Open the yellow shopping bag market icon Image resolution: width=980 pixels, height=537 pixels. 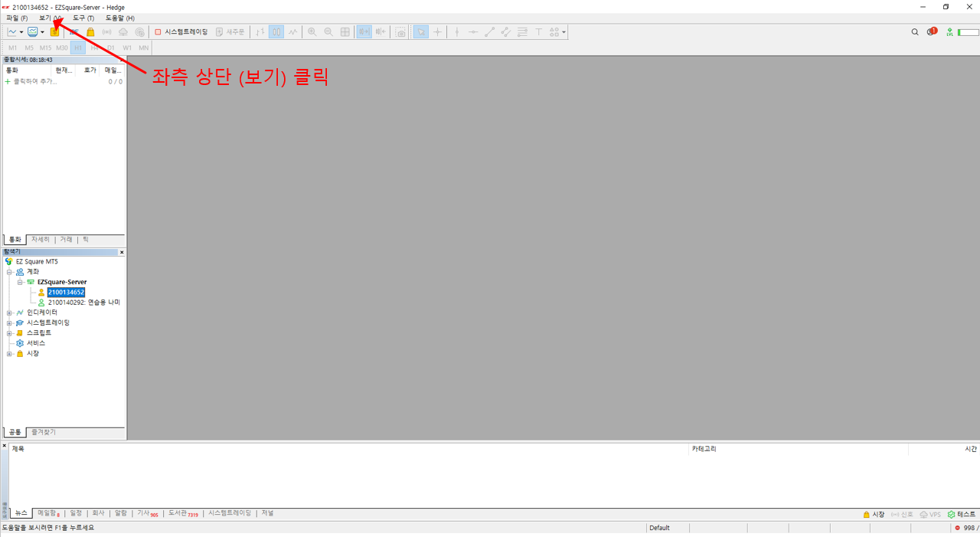point(90,32)
